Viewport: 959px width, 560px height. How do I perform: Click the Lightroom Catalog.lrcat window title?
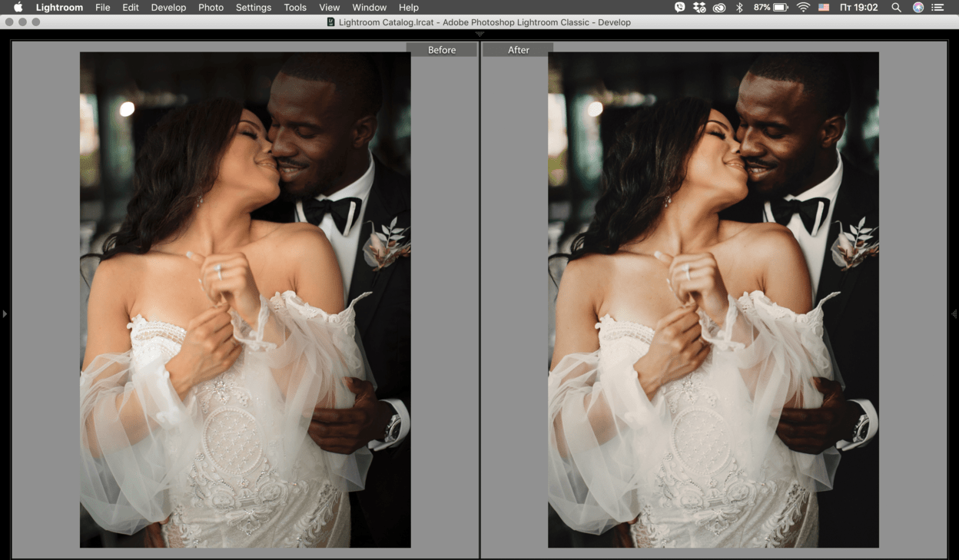tap(485, 22)
